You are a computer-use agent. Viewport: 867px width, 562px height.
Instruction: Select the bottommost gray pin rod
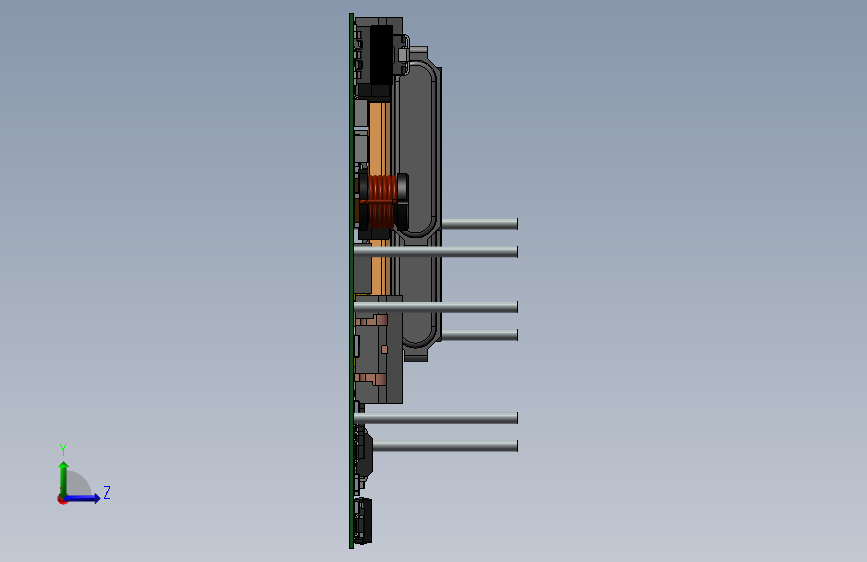pyautogui.click(x=446, y=446)
